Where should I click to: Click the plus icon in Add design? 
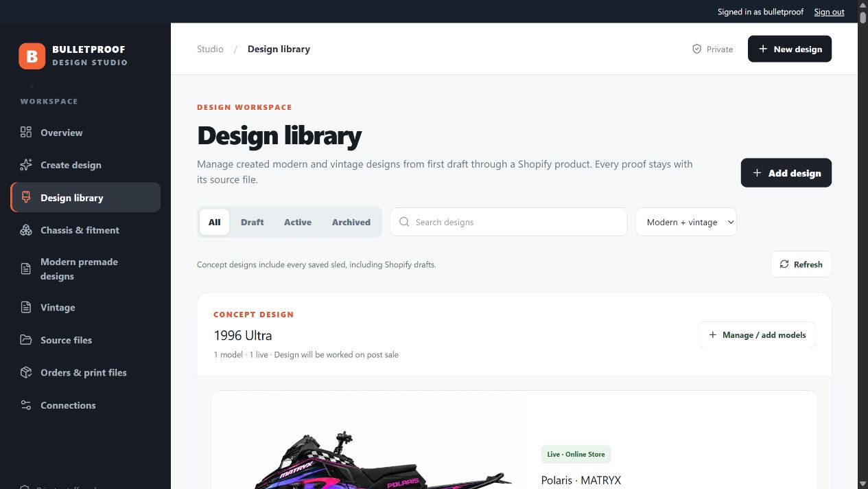(757, 173)
